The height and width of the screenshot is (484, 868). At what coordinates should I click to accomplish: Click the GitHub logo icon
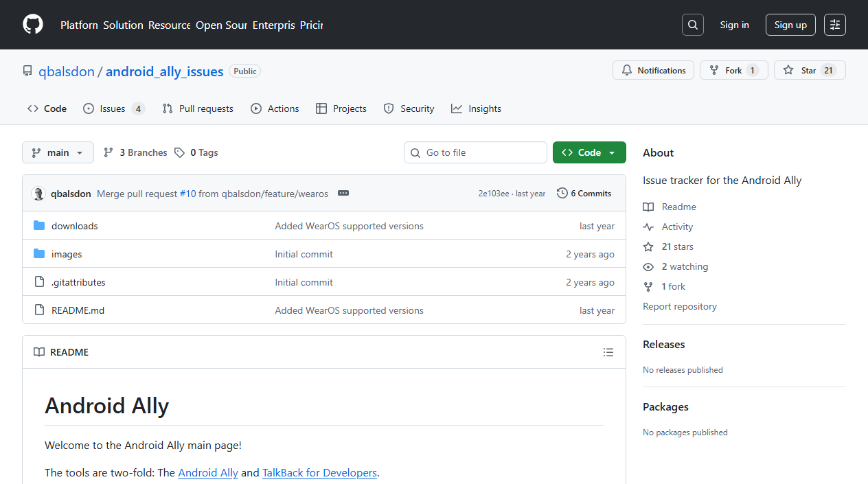[33, 25]
